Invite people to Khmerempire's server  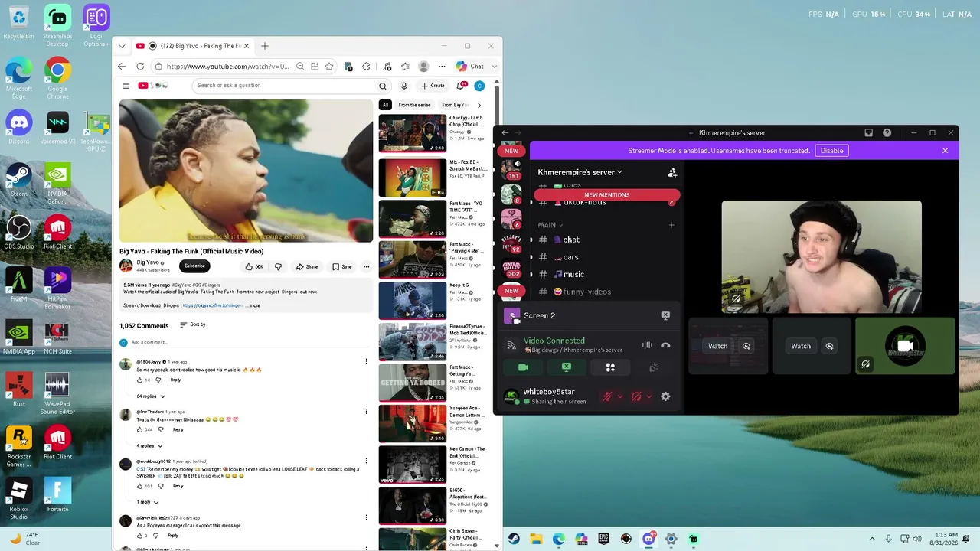pyautogui.click(x=672, y=173)
